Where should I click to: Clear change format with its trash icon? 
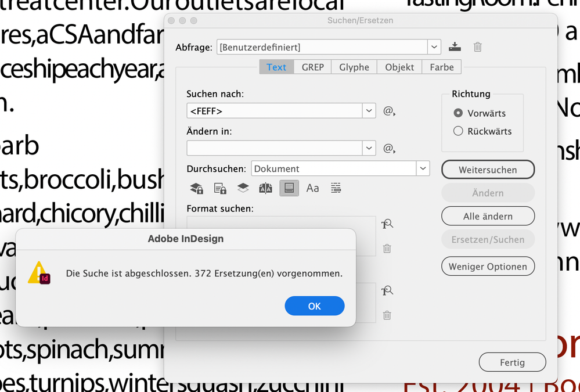(387, 315)
